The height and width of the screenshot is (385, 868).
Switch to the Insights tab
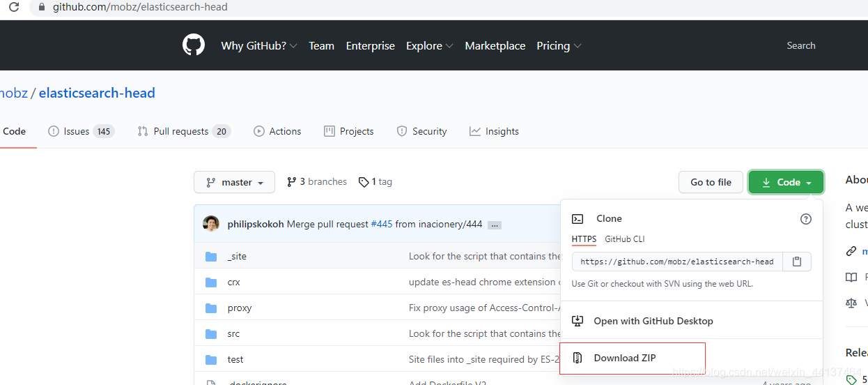(x=494, y=131)
